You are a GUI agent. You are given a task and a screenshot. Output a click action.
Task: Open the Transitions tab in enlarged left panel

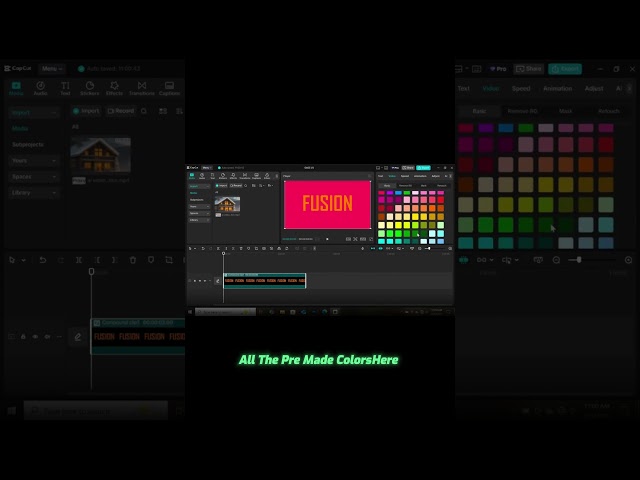pos(142,88)
